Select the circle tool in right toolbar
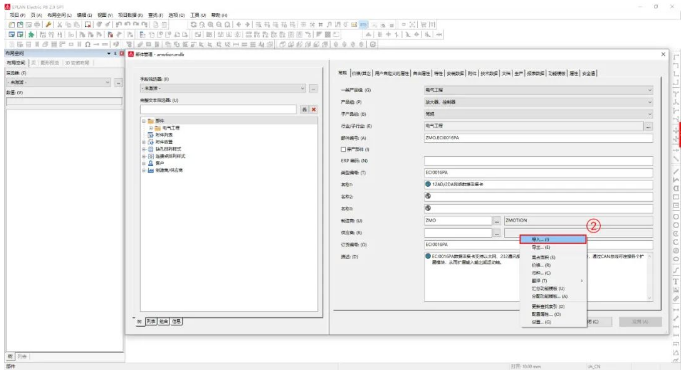The width and height of the screenshot is (687, 375). pos(676,216)
